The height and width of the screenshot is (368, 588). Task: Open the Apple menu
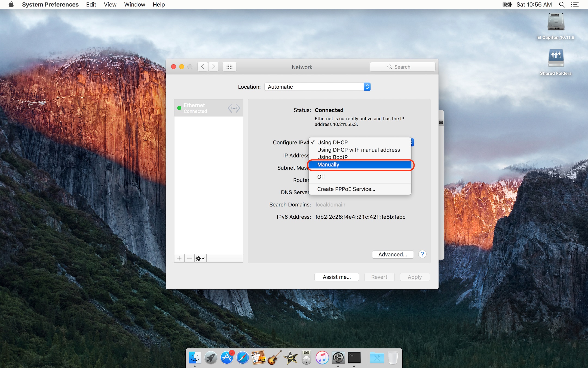(11, 4)
